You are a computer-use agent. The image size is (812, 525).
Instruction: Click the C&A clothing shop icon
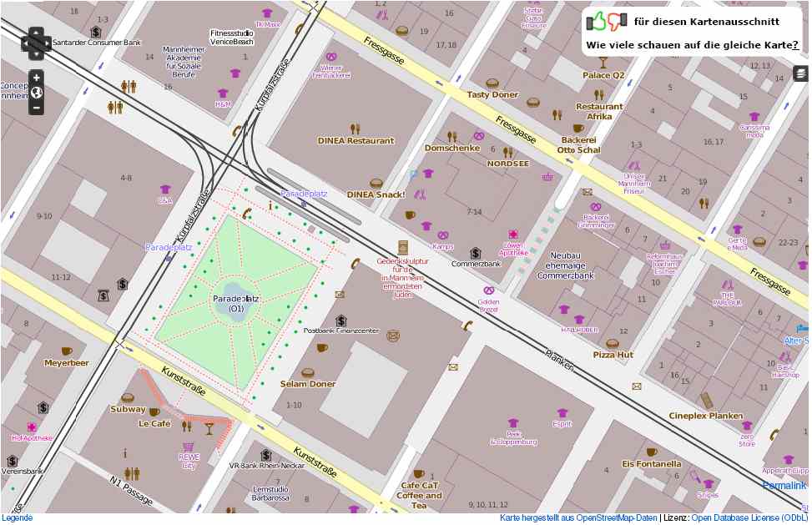click(165, 189)
